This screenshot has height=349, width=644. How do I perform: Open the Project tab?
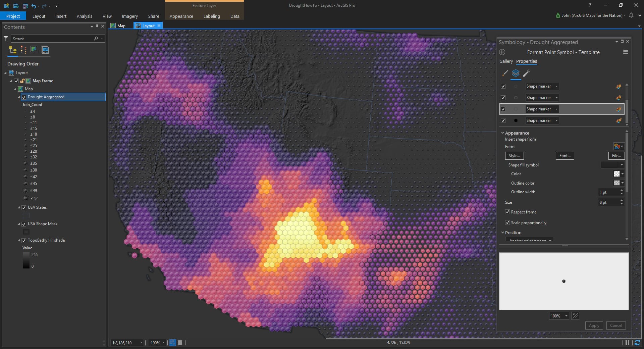[13, 16]
